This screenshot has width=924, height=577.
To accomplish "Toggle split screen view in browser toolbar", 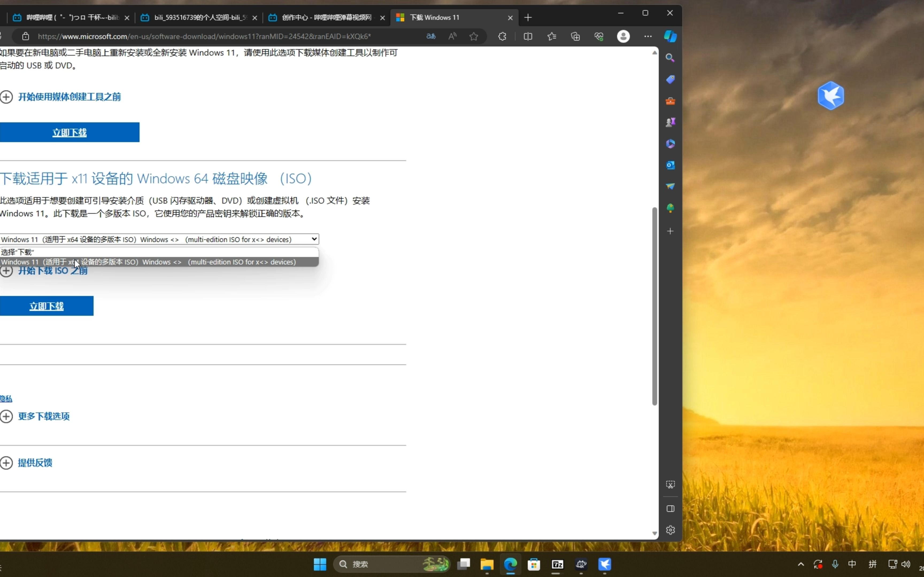I will (527, 36).
